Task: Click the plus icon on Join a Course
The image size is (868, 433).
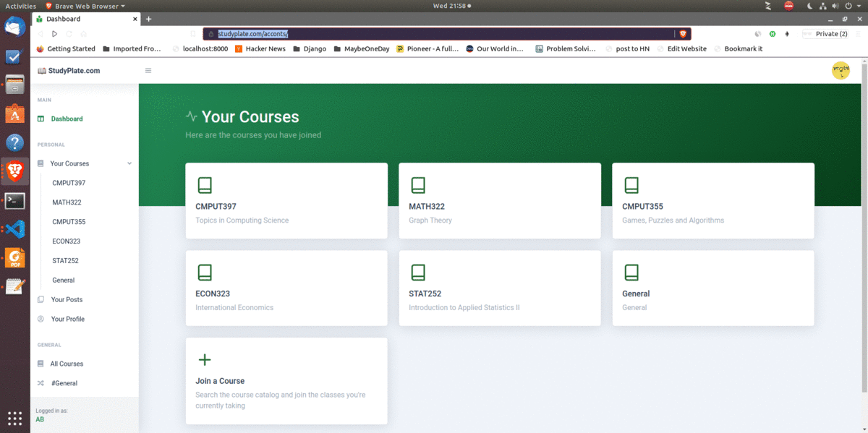Action: tap(205, 359)
